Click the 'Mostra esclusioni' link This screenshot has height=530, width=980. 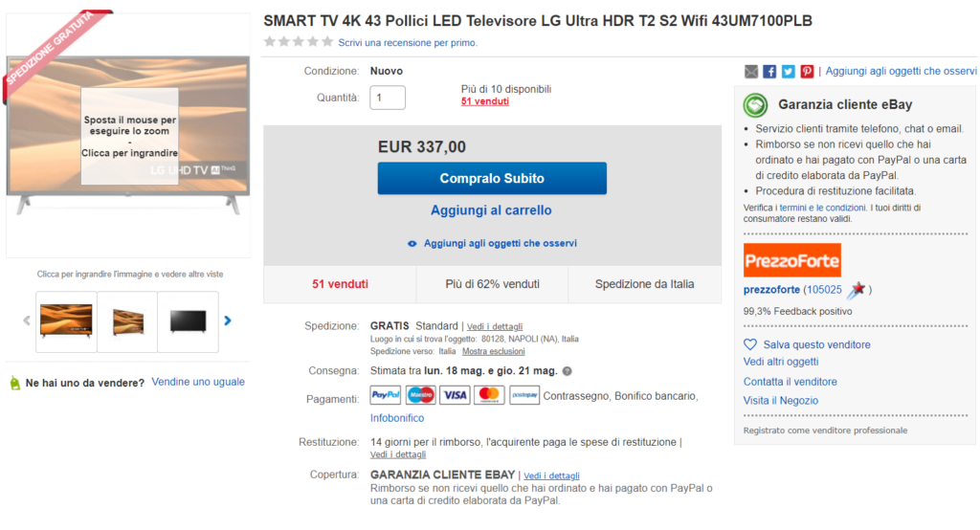493,351
